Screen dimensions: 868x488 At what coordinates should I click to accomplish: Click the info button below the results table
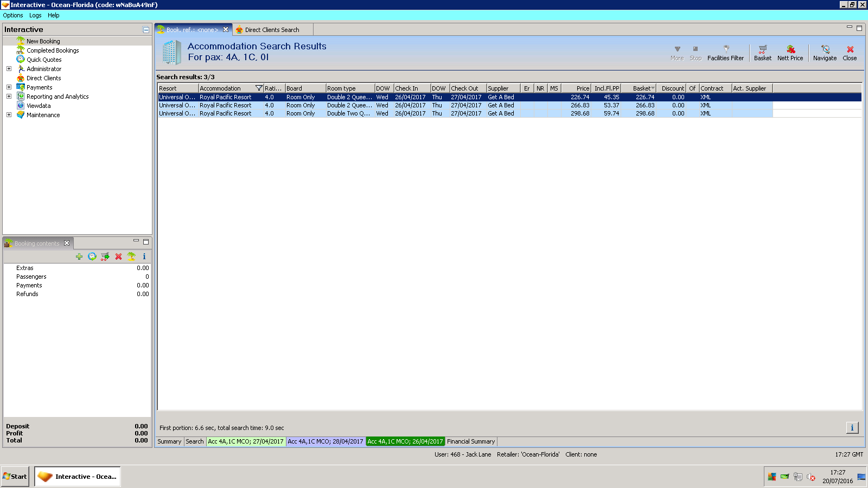[852, 428]
